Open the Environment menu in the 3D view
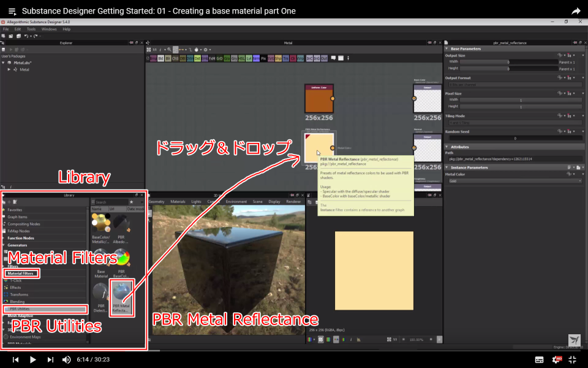This screenshot has height=368, width=588. click(236, 202)
